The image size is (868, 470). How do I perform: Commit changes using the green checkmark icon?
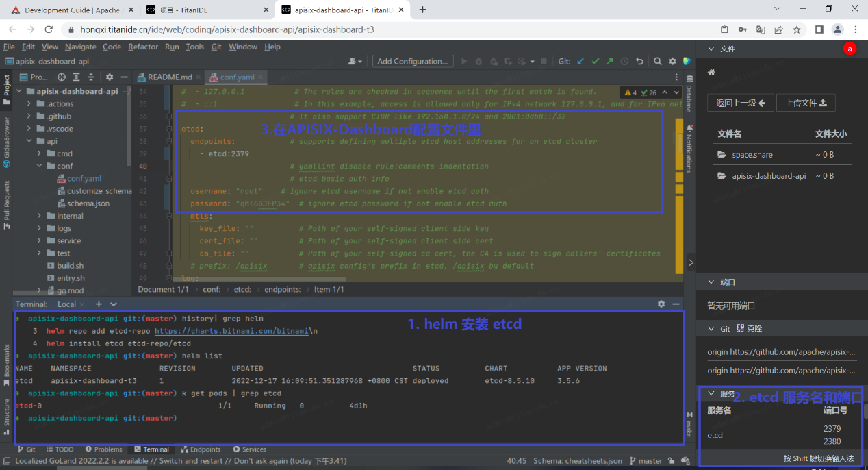tap(595, 60)
